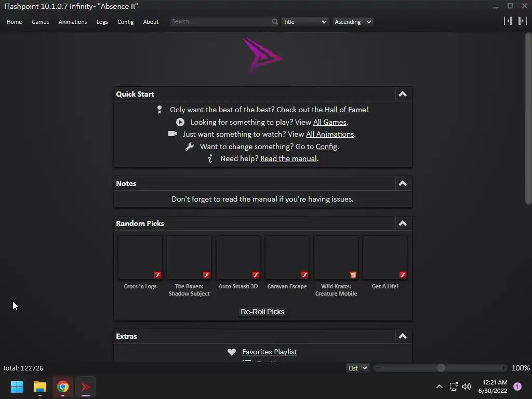Adjust the thumbnail zoom slider handle
This screenshot has width=532, height=399.
pos(441,368)
